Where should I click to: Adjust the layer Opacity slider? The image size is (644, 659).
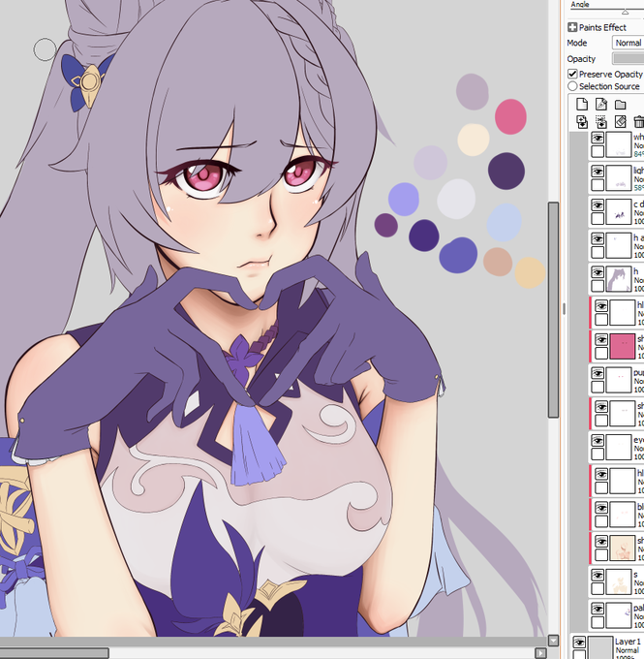pyautogui.click(x=629, y=59)
